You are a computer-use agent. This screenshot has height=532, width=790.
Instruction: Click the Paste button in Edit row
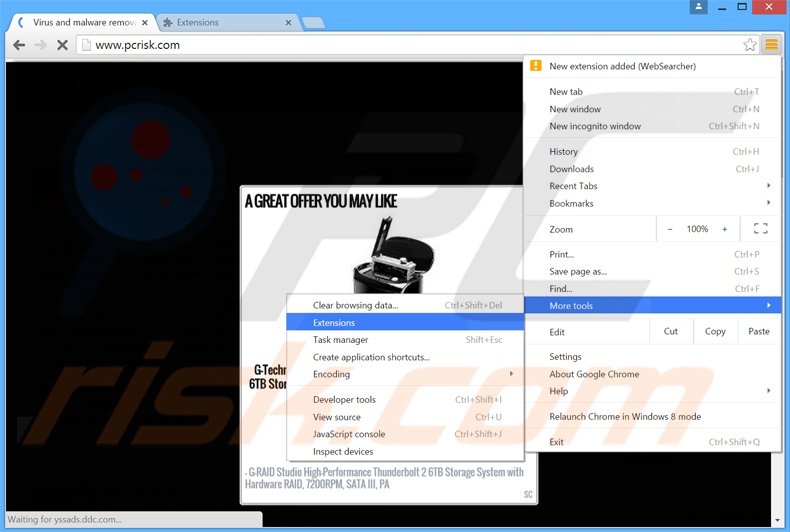(759, 331)
